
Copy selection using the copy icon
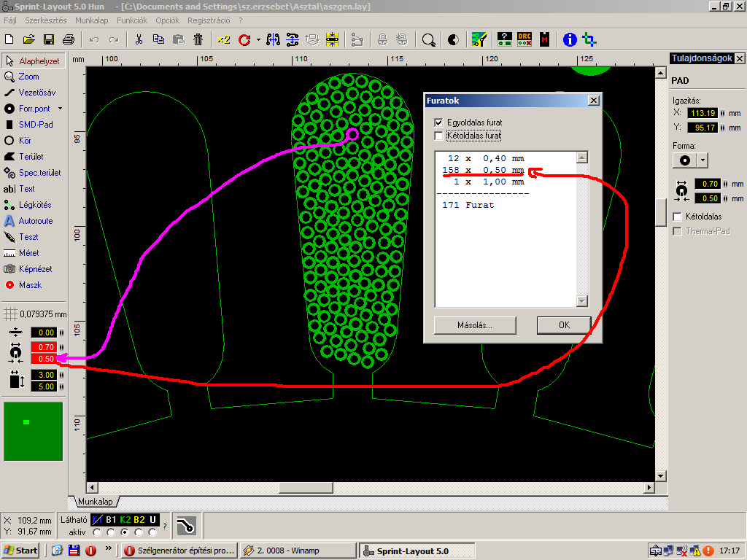[x=158, y=39]
